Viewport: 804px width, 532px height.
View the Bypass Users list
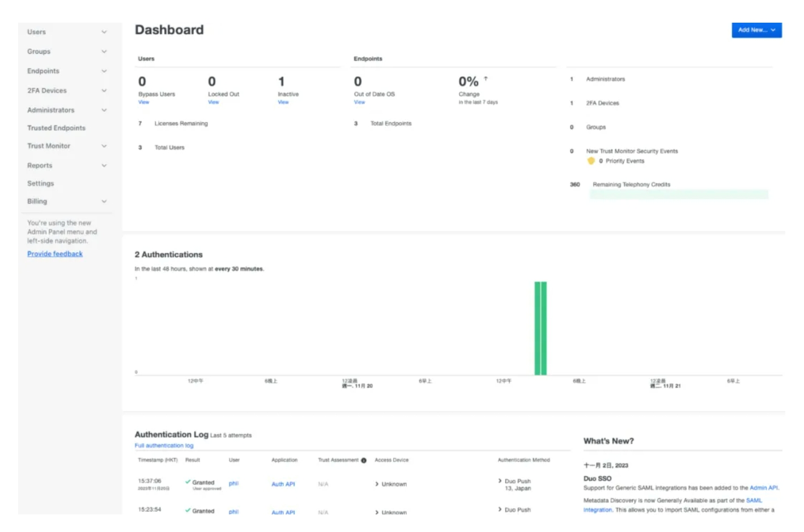(x=143, y=103)
